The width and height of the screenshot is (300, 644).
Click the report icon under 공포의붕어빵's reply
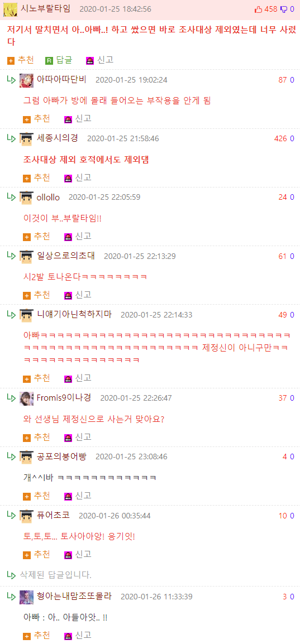pos(68,496)
